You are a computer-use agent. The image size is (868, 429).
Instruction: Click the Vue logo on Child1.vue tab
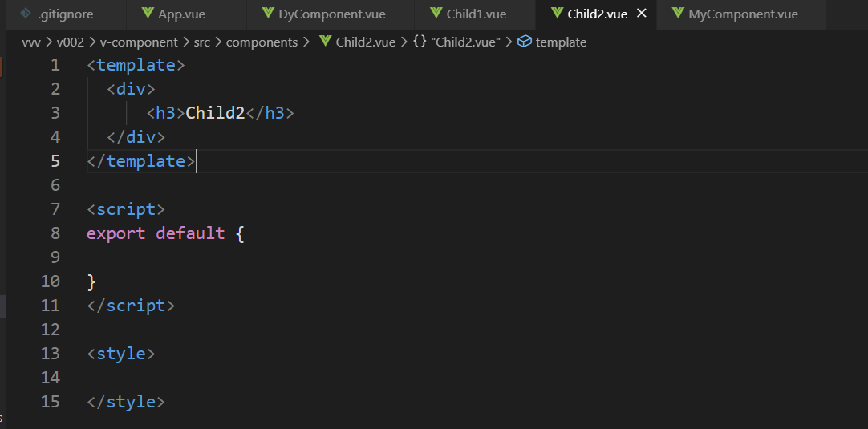click(436, 14)
